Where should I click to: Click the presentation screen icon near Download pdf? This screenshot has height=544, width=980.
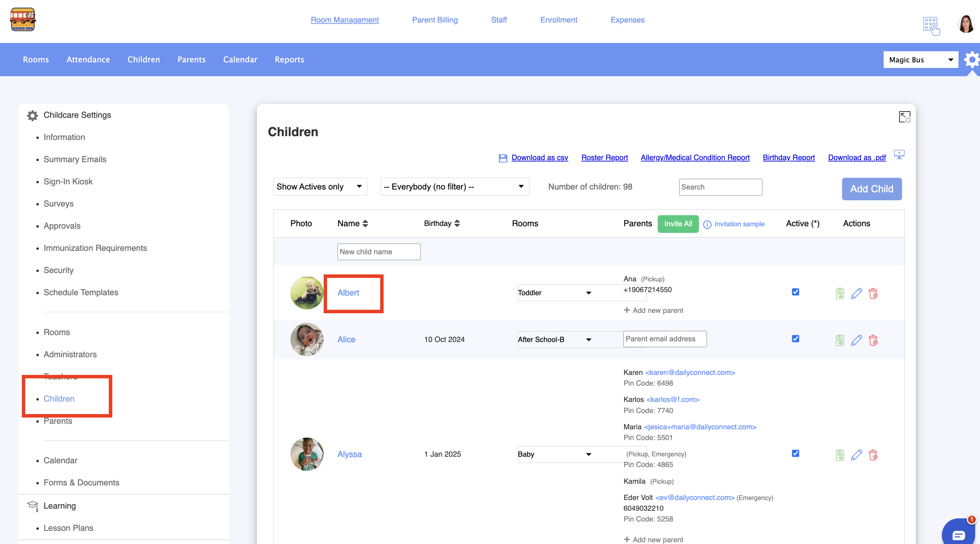(x=899, y=155)
